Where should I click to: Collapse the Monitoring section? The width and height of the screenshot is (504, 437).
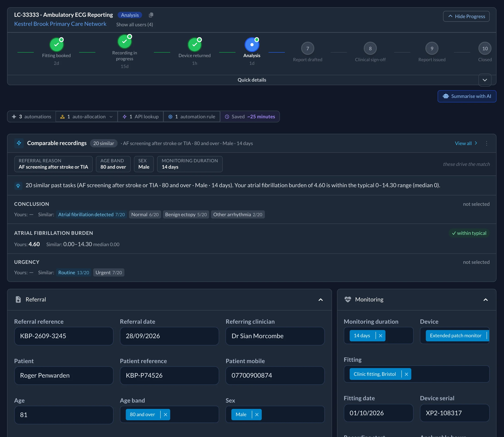485,300
